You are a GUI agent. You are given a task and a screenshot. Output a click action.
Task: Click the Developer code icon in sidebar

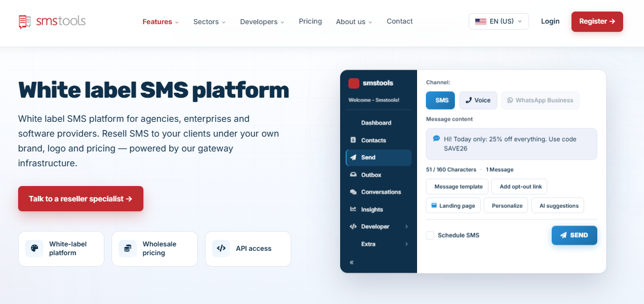point(353,227)
